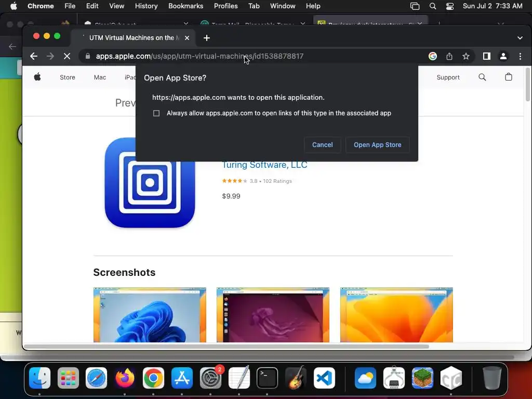Check Always allow apps.apple.com checkbox
Image resolution: width=532 pixels, height=399 pixels.
156,113
